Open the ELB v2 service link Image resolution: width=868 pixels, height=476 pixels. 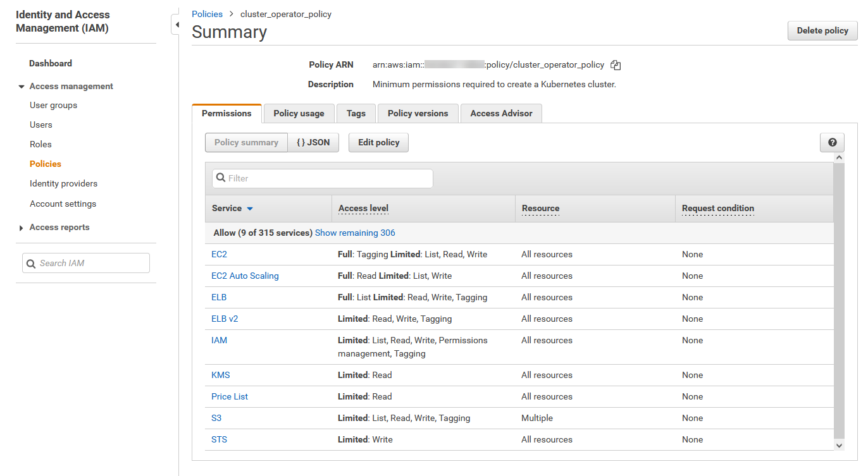225,319
